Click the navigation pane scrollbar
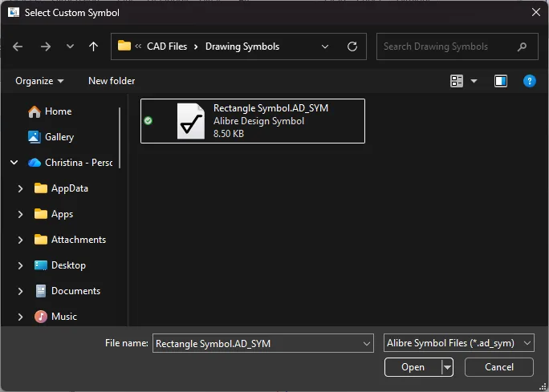Screen dimensions: 549x392 [120, 138]
